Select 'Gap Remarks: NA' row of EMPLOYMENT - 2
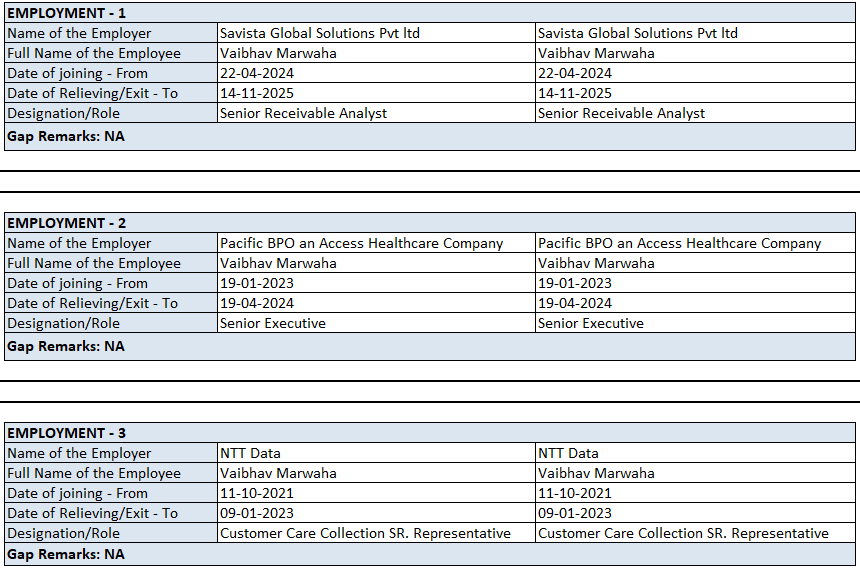This screenshot has height=568, width=860. coord(429,347)
